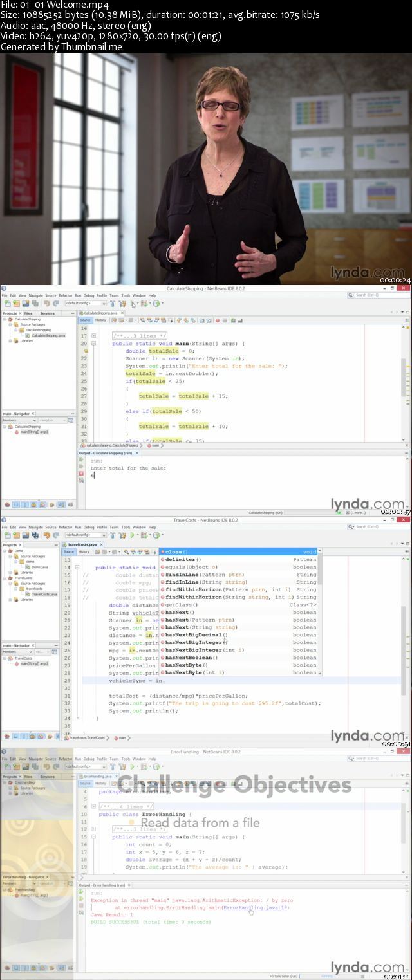Toggle History view in TravelCosts editor
Screen dimensions: 412x980
coord(84,551)
